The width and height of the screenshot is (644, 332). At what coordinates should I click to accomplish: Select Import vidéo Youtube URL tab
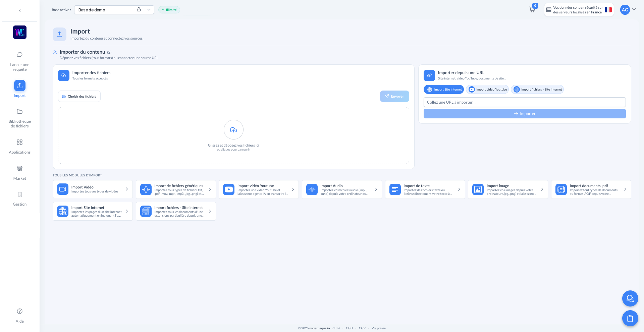coord(487,90)
